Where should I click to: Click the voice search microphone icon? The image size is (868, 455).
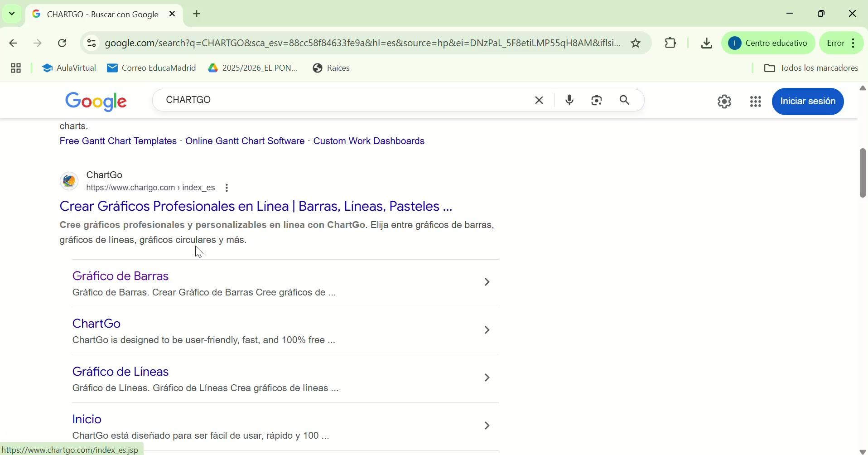tap(570, 100)
